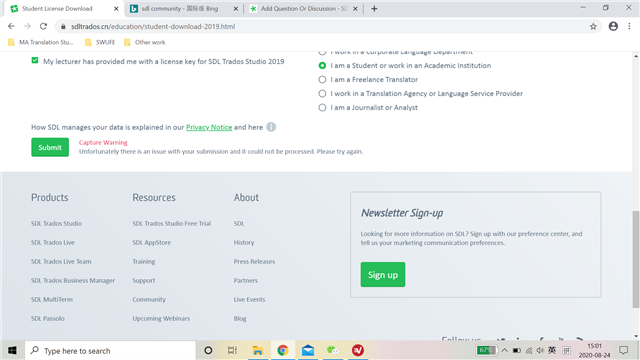
Task: Open the MA Translation Stu... bookmark folder
Action: 41,42
